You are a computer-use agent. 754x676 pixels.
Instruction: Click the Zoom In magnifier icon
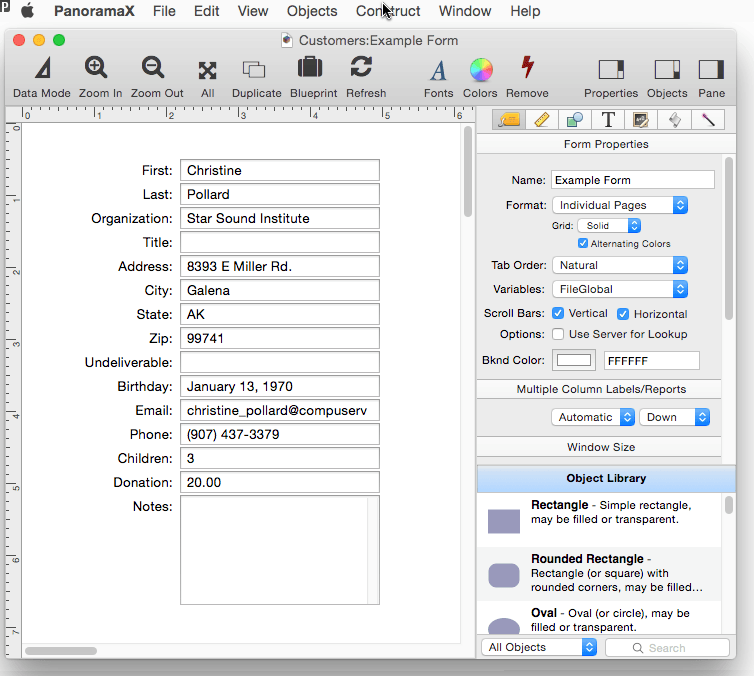click(x=96, y=67)
